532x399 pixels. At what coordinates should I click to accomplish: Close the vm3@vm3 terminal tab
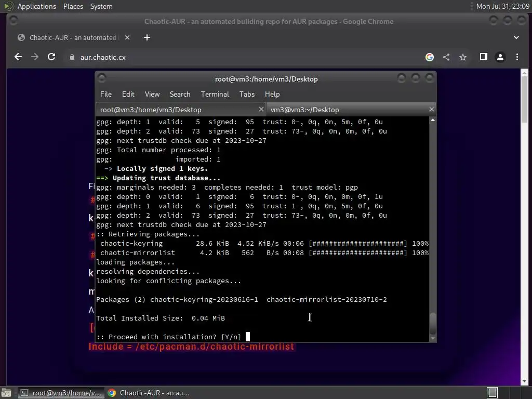pyautogui.click(x=431, y=109)
